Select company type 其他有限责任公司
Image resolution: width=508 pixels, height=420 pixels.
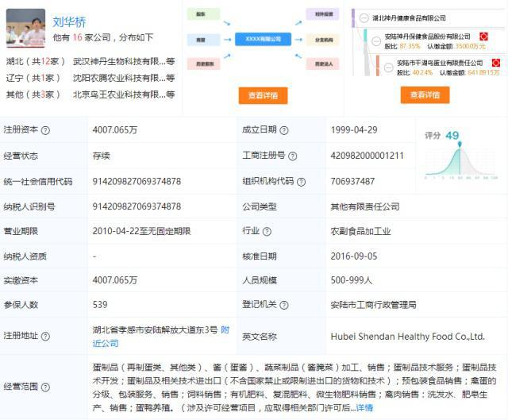[365, 206]
